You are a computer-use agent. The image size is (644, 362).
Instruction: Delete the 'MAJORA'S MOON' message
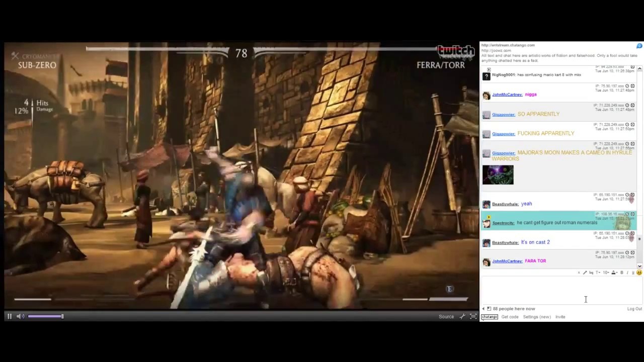coord(632,144)
